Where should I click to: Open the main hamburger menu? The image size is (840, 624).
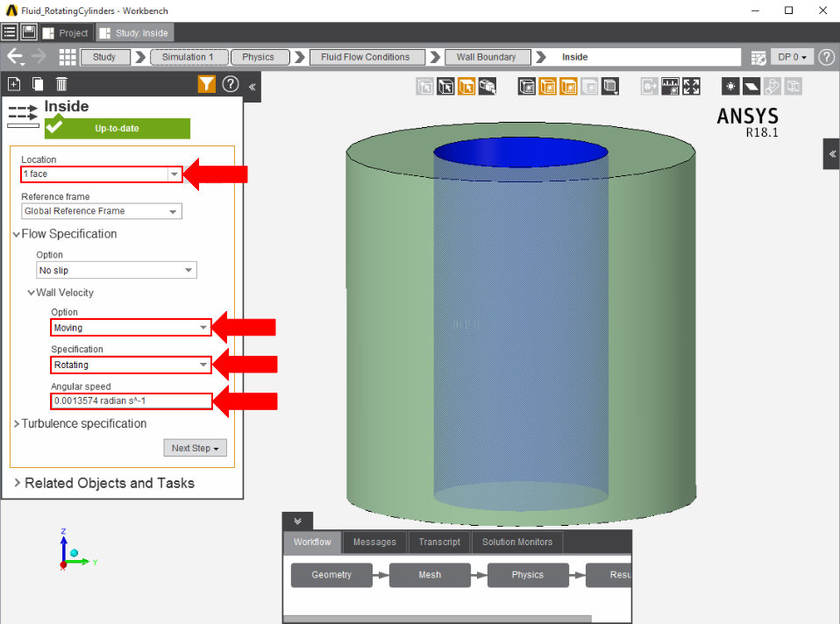coord(10,32)
